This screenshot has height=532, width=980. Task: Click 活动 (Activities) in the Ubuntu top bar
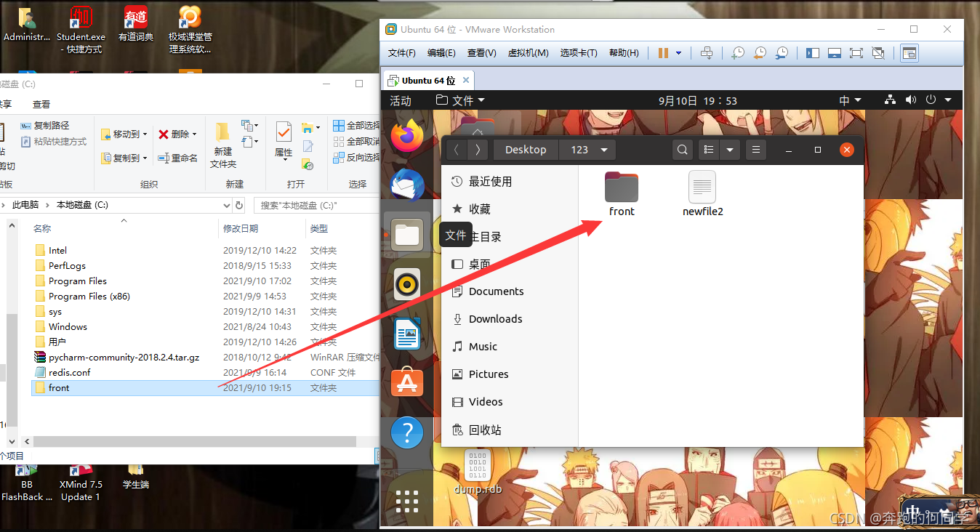coord(401,100)
